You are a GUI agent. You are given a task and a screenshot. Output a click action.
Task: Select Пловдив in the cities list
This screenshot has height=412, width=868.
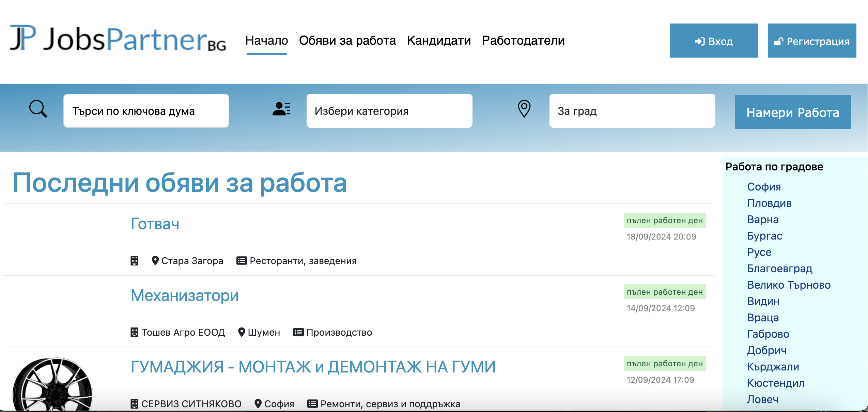pos(769,203)
